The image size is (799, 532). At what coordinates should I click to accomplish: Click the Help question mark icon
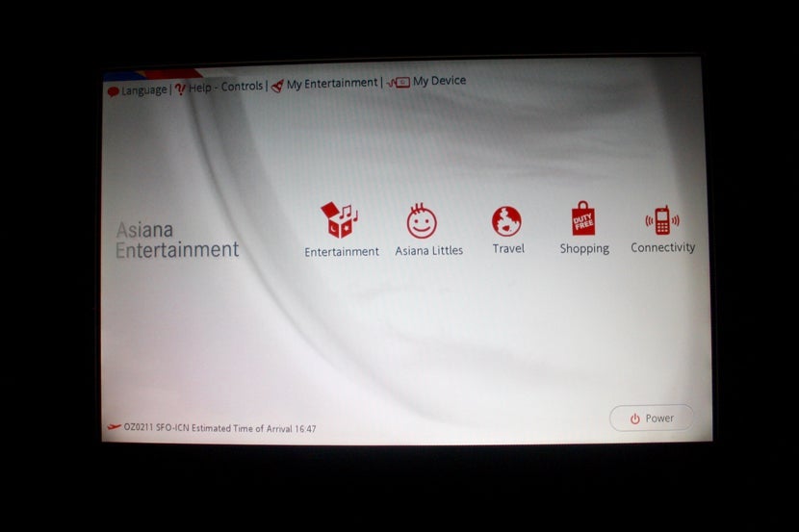coord(180,89)
